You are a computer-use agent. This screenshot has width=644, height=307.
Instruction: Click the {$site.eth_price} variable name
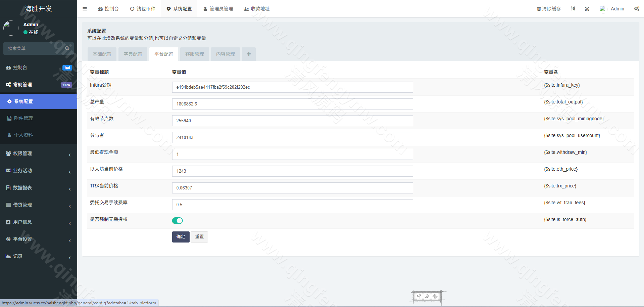pos(561,169)
